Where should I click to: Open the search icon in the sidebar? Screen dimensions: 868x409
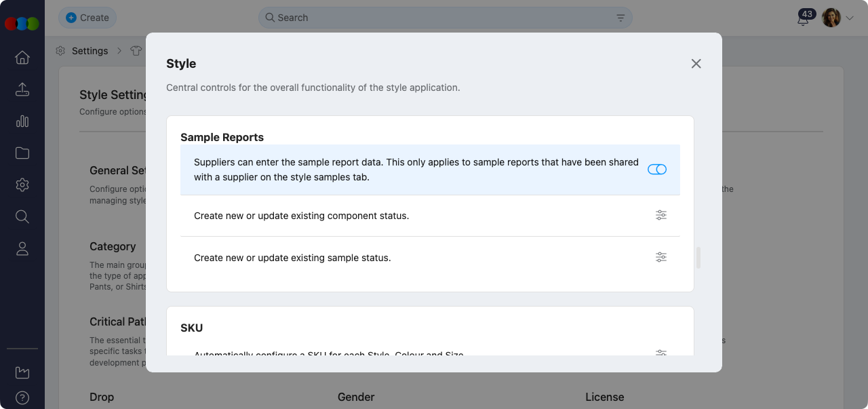click(x=22, y=216)
